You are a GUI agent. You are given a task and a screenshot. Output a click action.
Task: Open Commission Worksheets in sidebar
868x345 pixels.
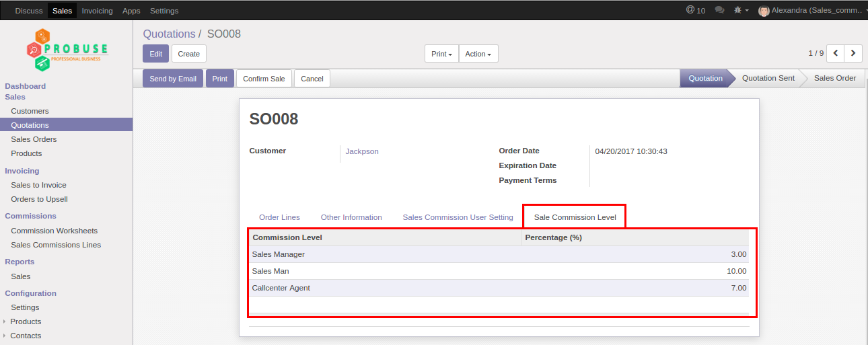click(54, 231)
